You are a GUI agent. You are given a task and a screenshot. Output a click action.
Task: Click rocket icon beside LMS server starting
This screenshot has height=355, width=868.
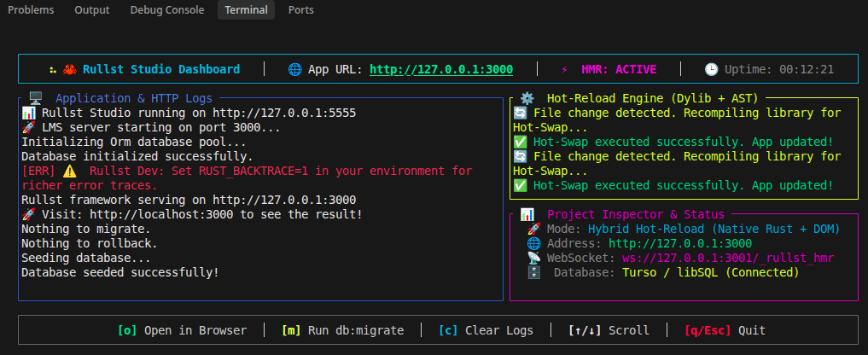pos(29,127)
